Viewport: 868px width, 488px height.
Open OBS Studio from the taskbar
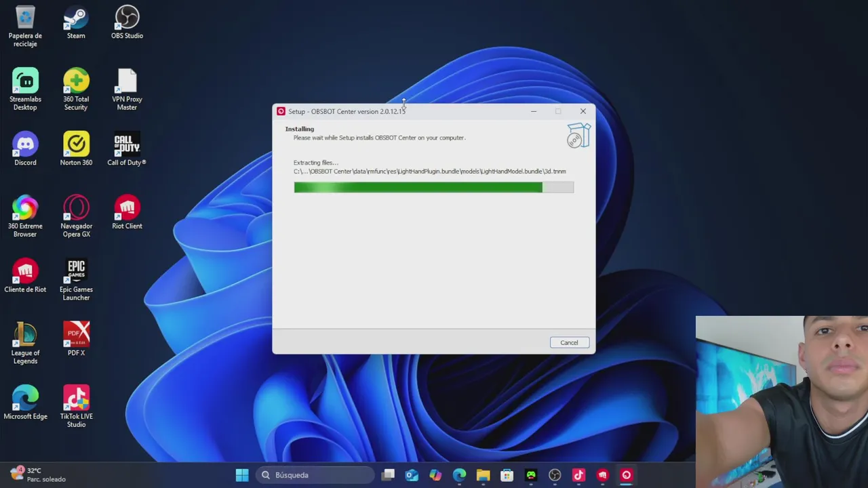pos(555,475)
